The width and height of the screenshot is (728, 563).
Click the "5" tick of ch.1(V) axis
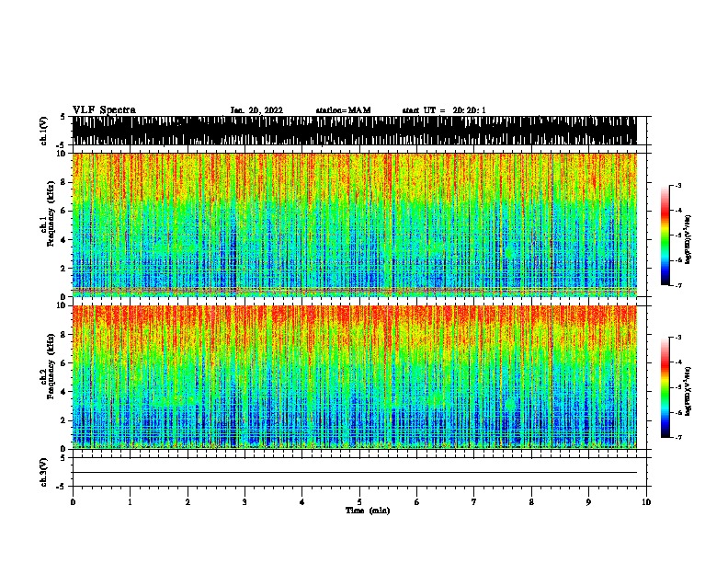coord(63,117)
